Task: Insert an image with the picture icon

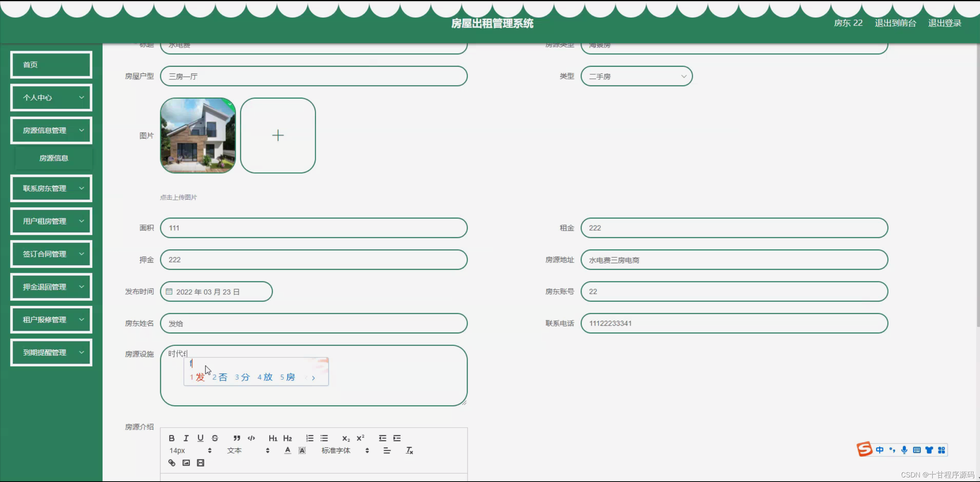Action: point(186,463)
